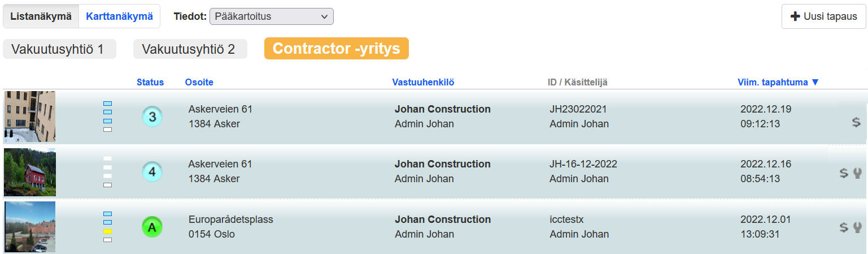Sort by Viim. tapahtuma column
Viewport: 868px width, 254px height.
tap(778, 83)
